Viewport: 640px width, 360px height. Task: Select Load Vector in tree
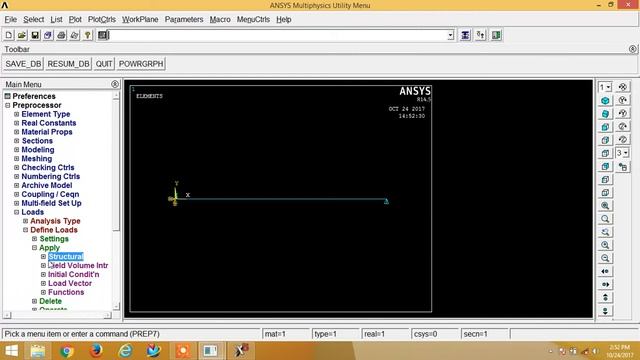point(70,283)
